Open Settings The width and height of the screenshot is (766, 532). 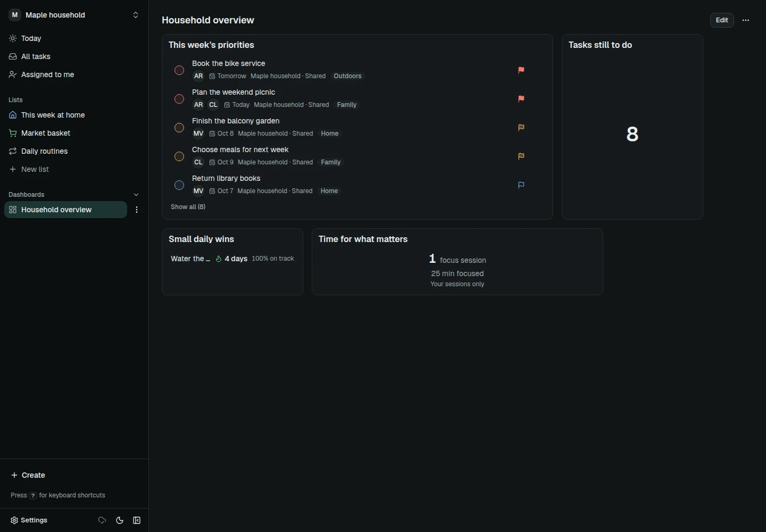tap(29, 520)
